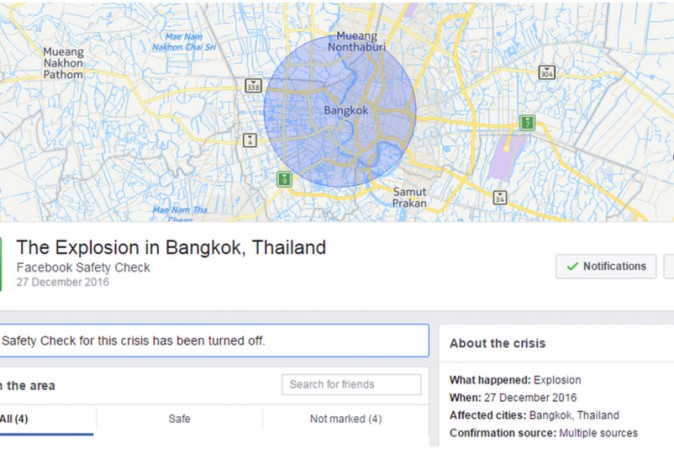The width and height of the screenshot is (674, 449).
Task: Click the Search for friends field
Action: (x=352, y=385)
